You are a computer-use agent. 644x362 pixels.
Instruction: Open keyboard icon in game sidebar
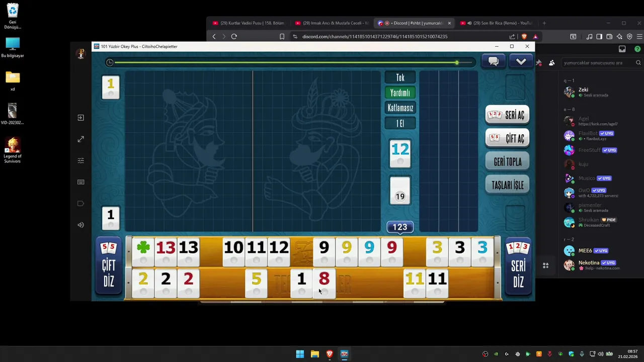(x=80, y=182)
